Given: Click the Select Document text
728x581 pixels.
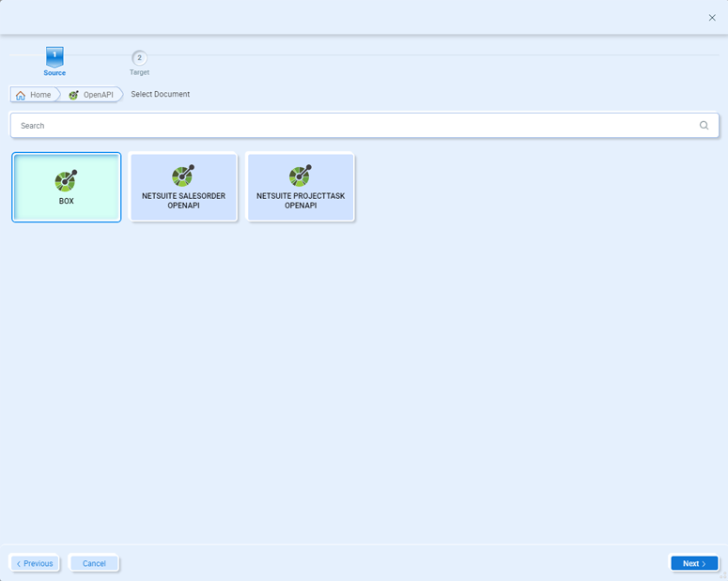Looking at the screenshot, I should point(161,94).
